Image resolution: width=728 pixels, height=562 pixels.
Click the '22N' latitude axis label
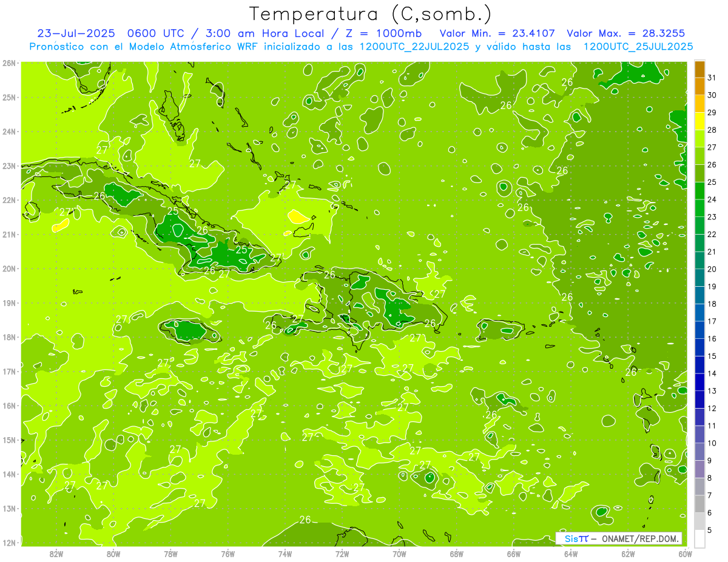click(x=8, y=200)
